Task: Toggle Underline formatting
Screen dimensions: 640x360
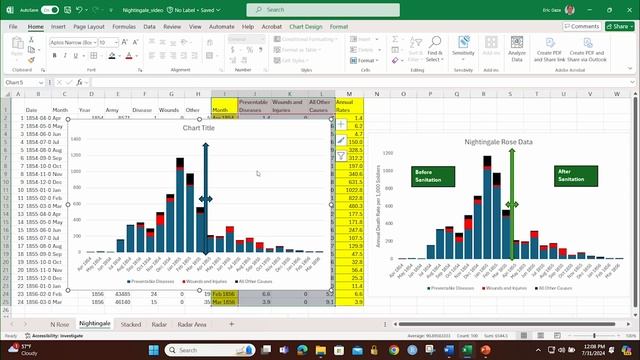Action: (76, 56)
